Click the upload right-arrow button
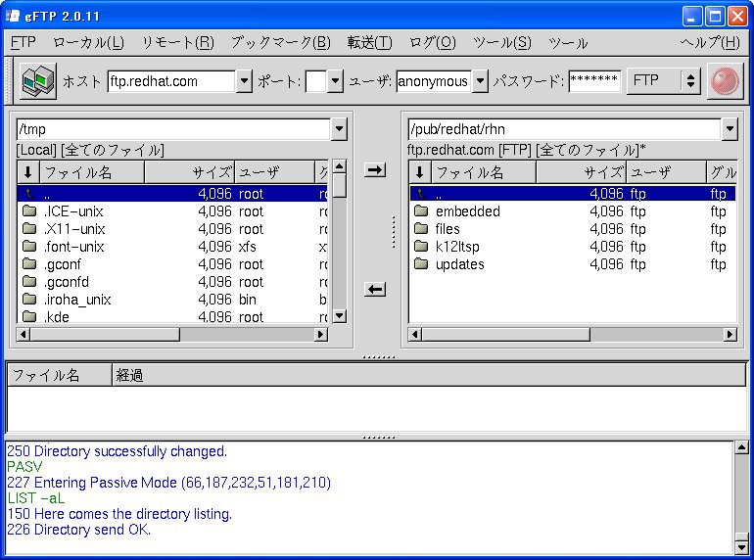 [375, 169]
